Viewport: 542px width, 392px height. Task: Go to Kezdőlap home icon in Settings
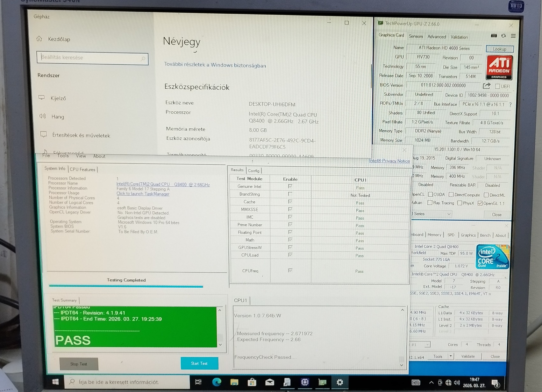pyautogui.click(x=39, y=39)
